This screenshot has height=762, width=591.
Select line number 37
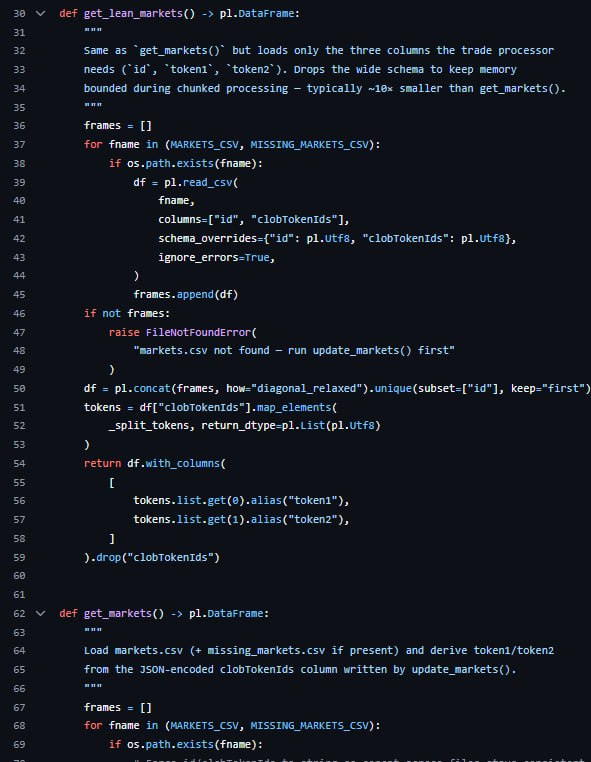[19, 145]
